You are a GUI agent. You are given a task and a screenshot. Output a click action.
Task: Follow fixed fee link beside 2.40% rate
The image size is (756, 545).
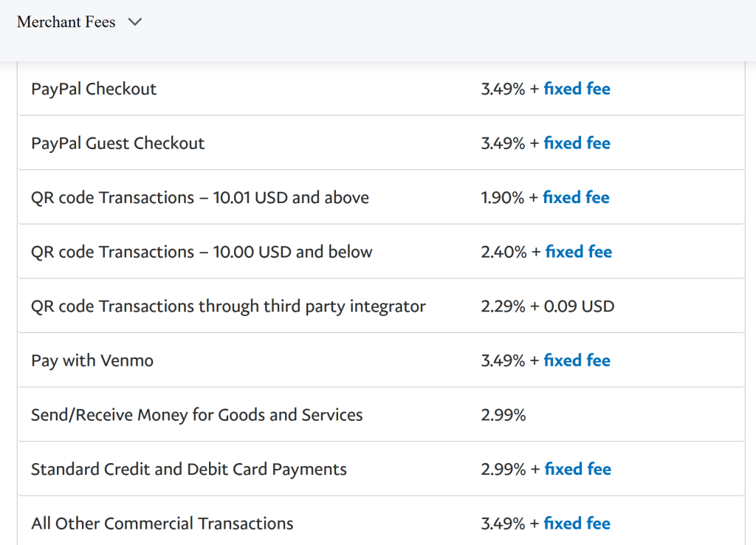(578, 252)
